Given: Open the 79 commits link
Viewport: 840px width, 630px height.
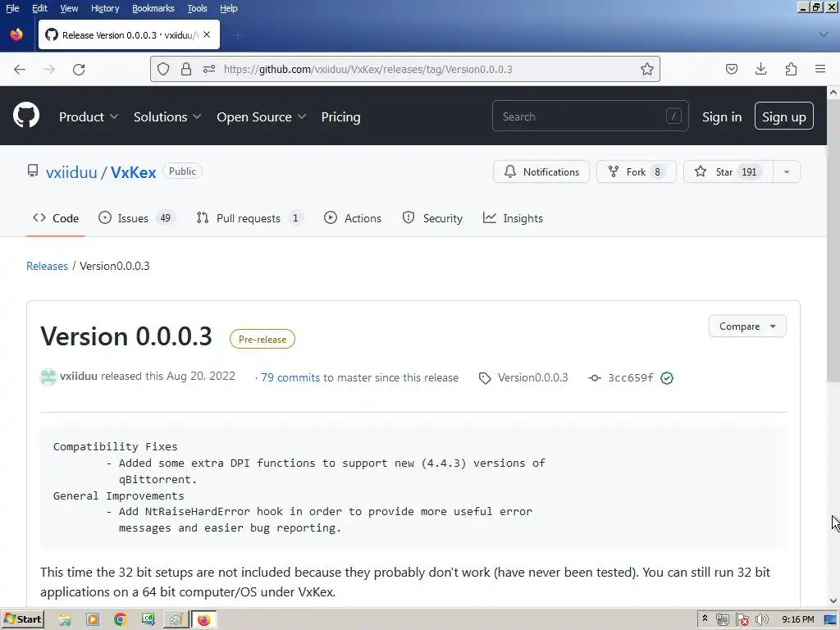Looking at the screenshot, I should [290, 377].
